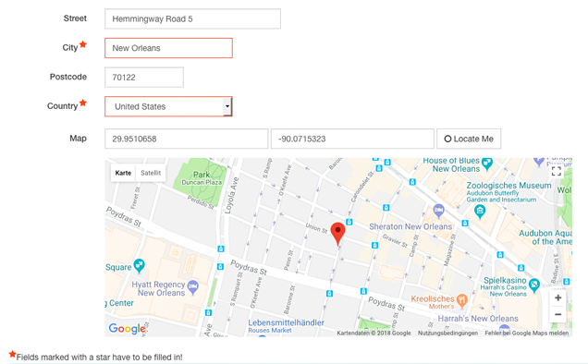Image resolution: width=588 pixels, height=364 pixels.
Task: Click the Locate Me button
Action: pos(469,139)
